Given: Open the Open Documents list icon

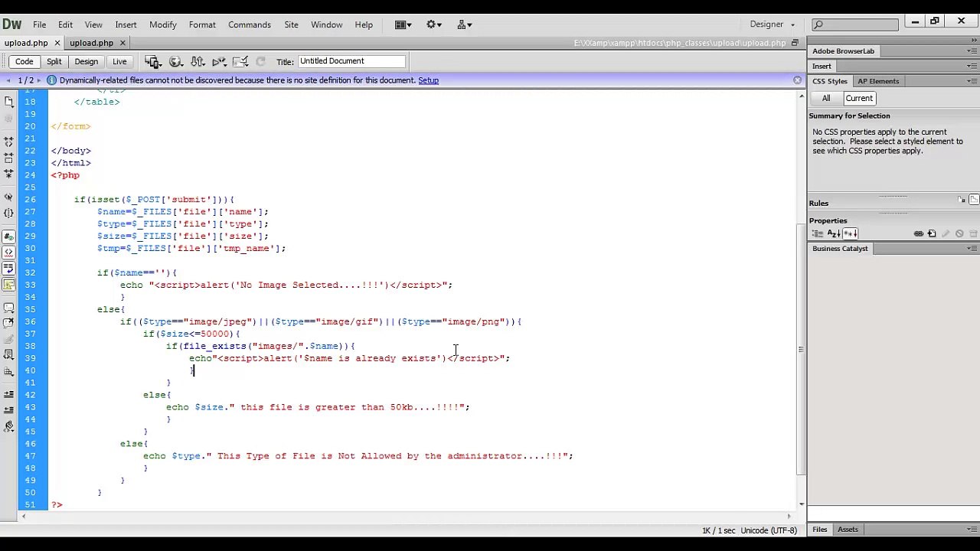Looking at the screenshot, I should (9, 101).
